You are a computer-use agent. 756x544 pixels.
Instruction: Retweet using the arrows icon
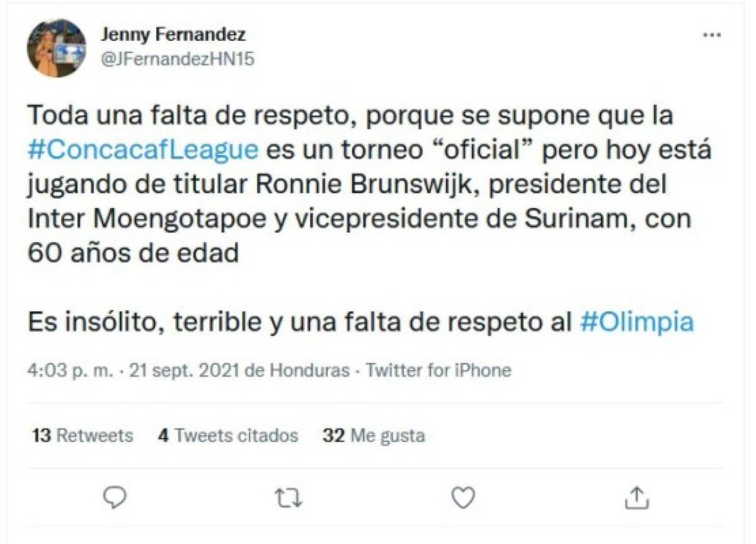[289, 499]
